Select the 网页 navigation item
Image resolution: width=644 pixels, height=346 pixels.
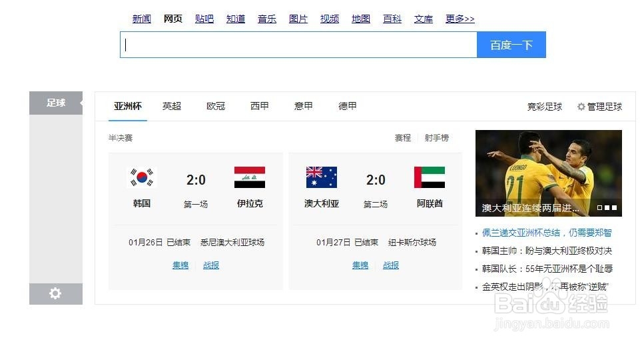coord(173,19)
